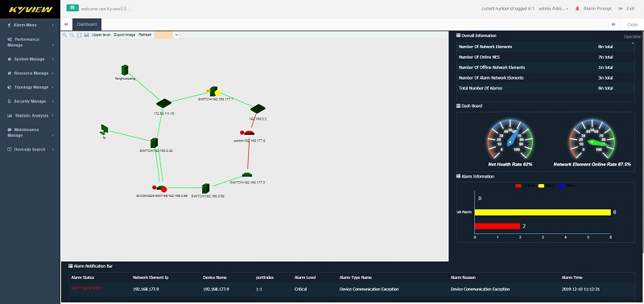Click the Export image button
Screen dimensions: 644x304
coord(125,35)
